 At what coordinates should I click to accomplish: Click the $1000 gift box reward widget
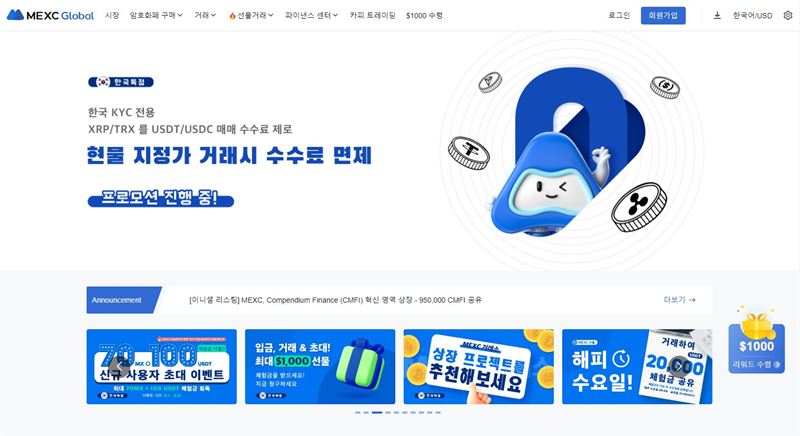[756, 341]
